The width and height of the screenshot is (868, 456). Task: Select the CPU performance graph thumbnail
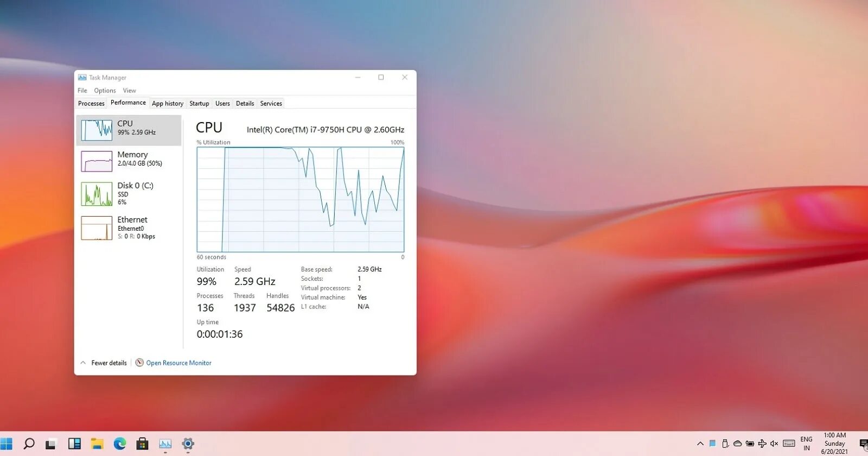tap(97, 130)
